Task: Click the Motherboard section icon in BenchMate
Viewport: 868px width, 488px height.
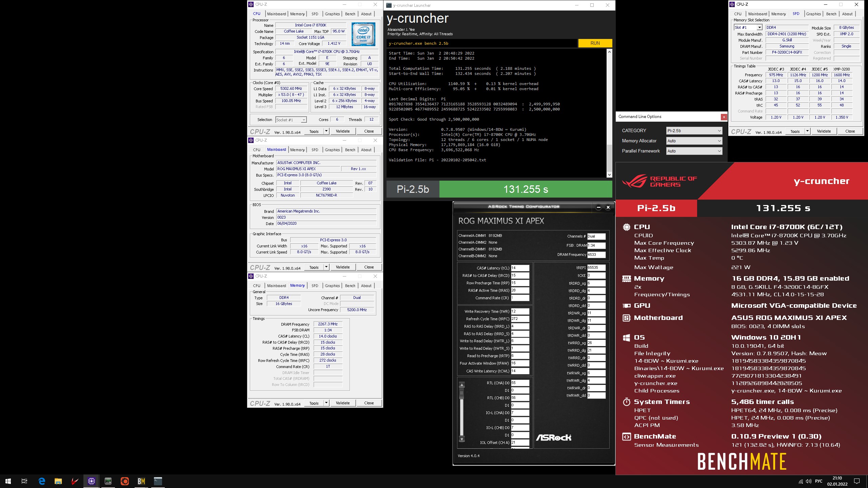Action: [627, 318]
